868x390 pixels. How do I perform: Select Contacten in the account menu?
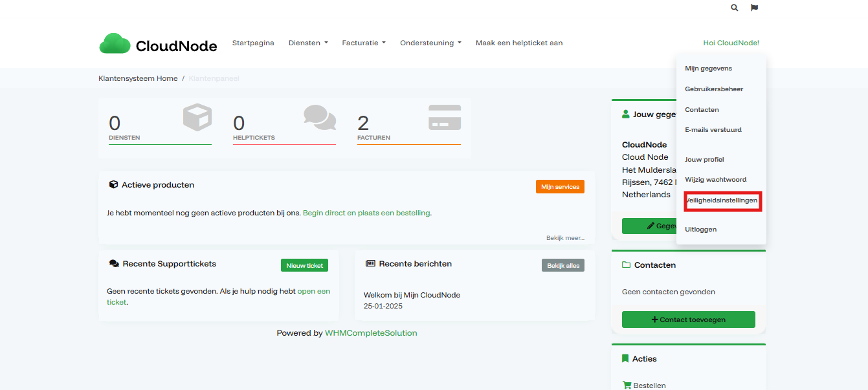tap(702, 110)
